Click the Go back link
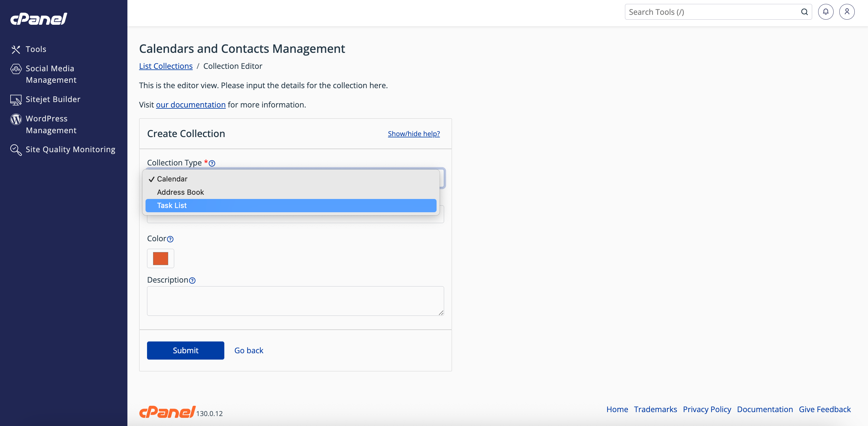Screen dimensions: 868x426 249,351
